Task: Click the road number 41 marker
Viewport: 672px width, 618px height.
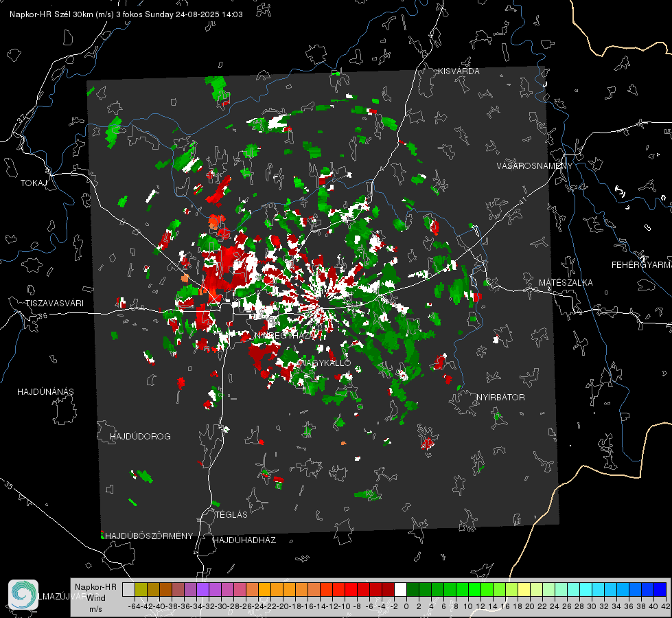Action: pos(522,201)
